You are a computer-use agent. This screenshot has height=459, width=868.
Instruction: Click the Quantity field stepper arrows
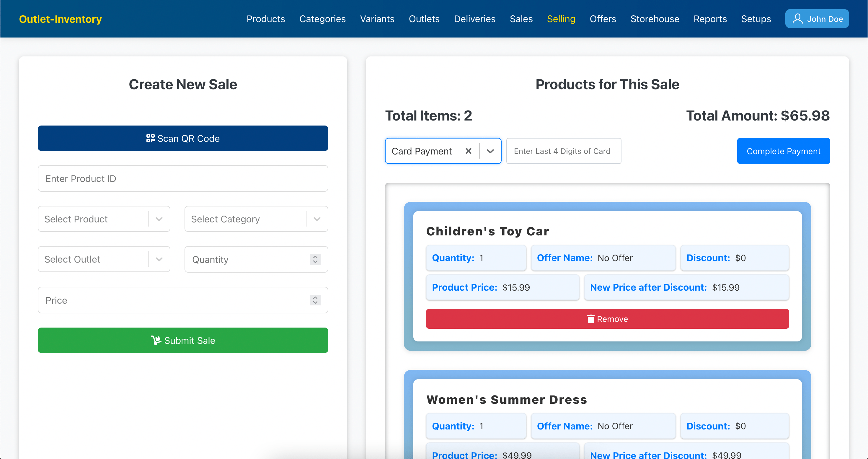point(315,259)
